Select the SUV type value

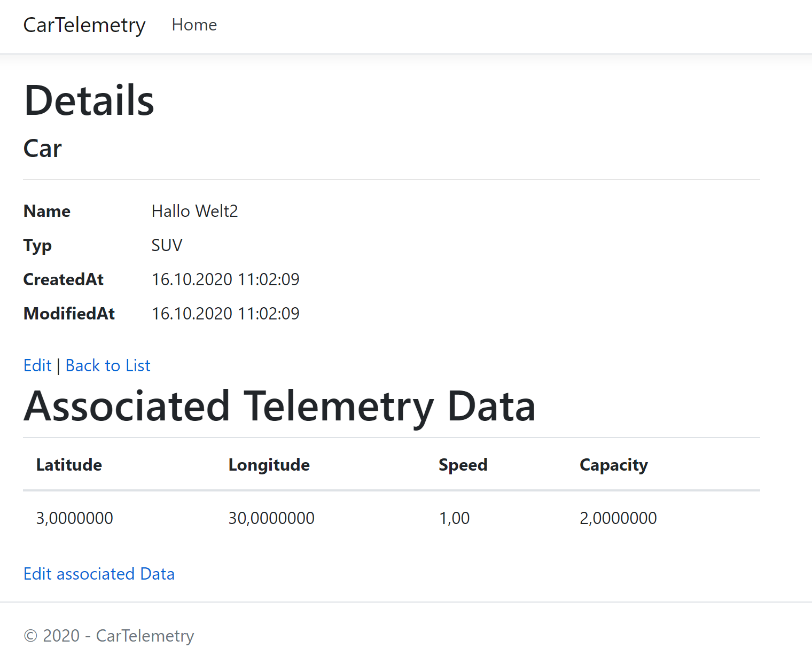pos(167,245)
